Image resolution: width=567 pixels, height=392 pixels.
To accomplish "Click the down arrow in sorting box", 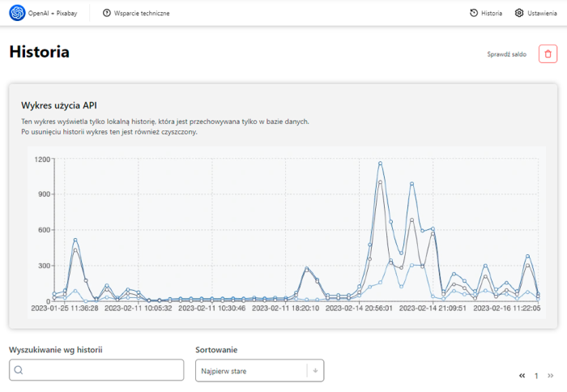I will pyautogui.click(x=315, y=370).
